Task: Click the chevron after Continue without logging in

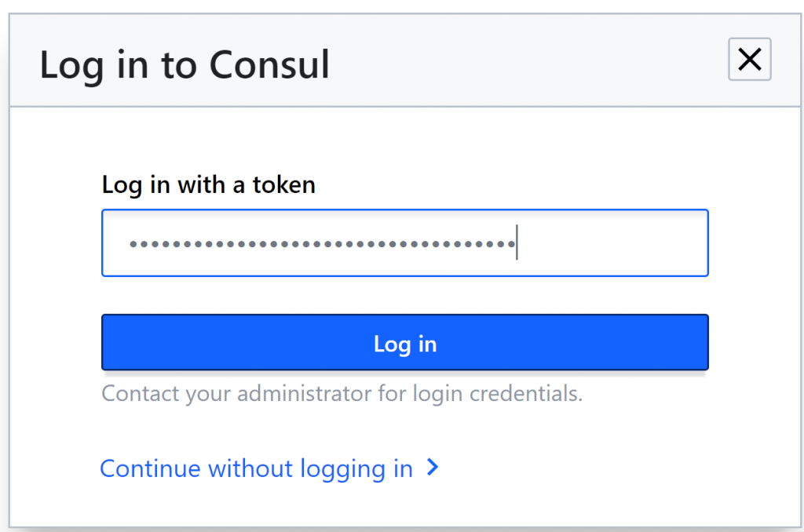Action: click(432, 468)
